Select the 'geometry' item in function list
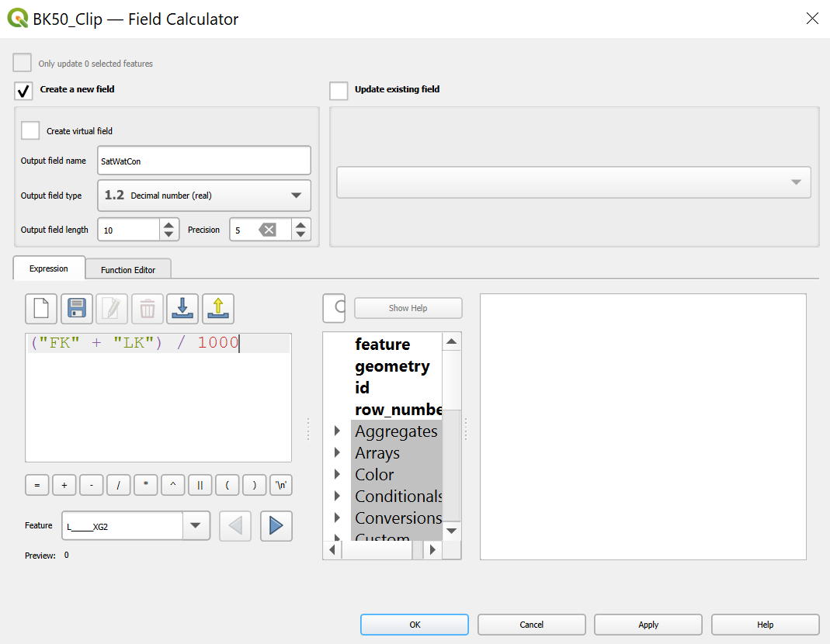830x644 pixels. pos(392,366)
